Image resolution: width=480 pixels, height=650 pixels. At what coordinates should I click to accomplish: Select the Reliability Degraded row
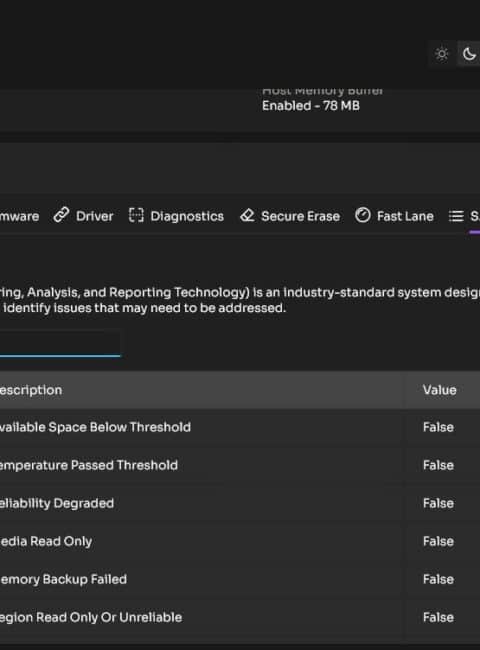click(x=240, y=503)
